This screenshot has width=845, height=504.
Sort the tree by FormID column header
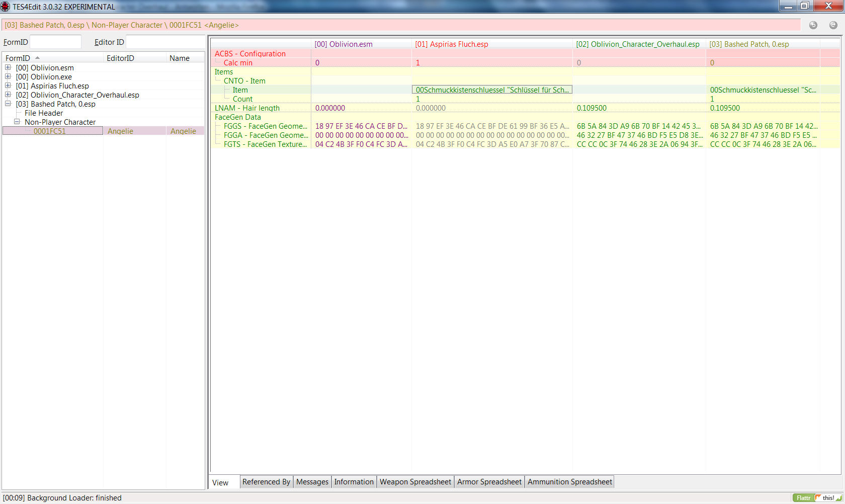[x=18, y=58]
